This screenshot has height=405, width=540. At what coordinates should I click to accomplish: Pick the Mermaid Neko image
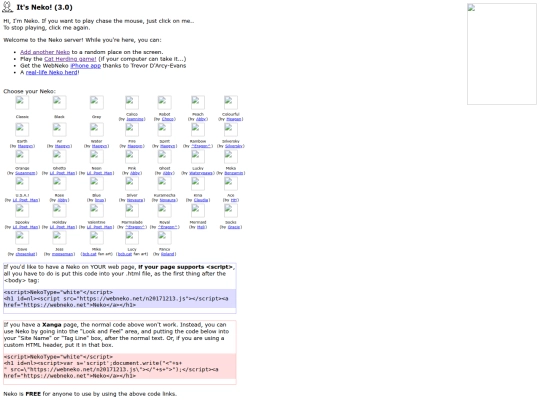(198, 211)
